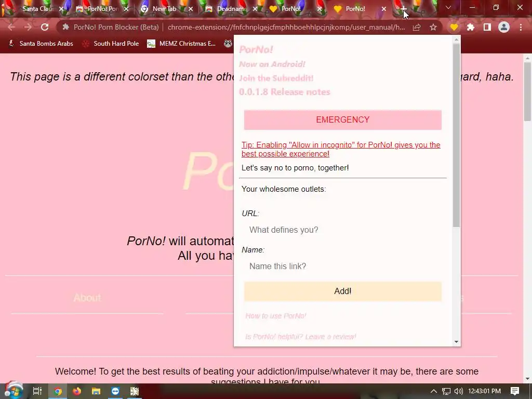Go forward to next page

[28, 27]
